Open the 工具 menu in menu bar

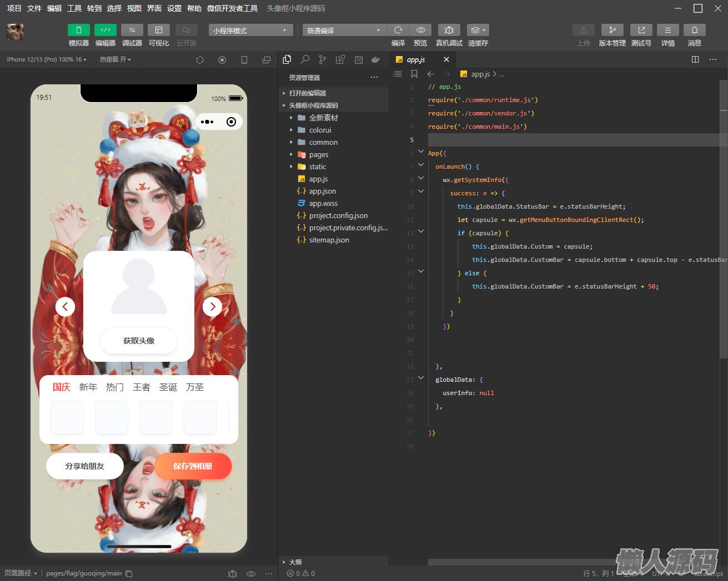click(x=74, y=8)
